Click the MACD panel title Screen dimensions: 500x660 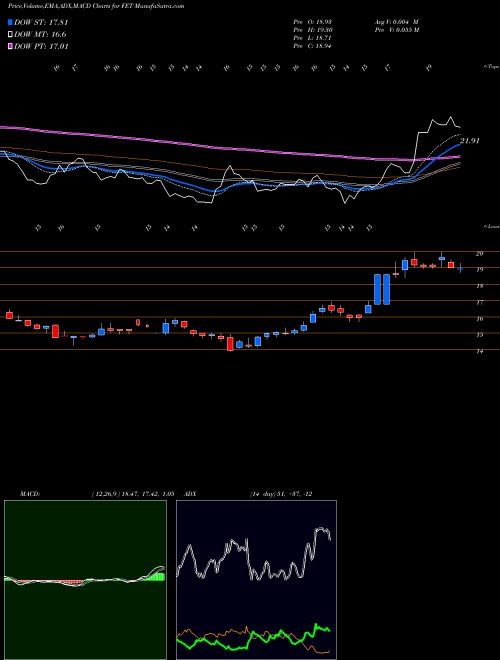[30, 494]
